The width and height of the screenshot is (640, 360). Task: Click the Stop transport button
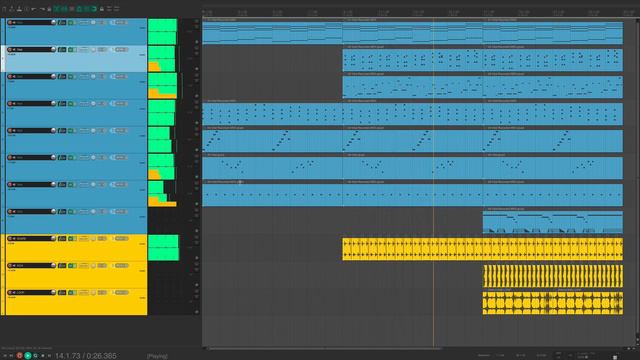[43, 356]
